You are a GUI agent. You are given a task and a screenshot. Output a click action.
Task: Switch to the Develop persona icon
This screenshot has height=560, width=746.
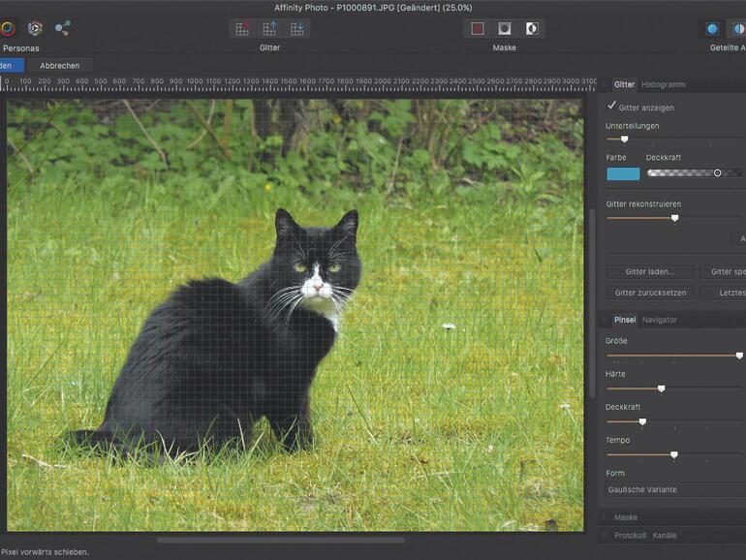click(x=35, y=28)
